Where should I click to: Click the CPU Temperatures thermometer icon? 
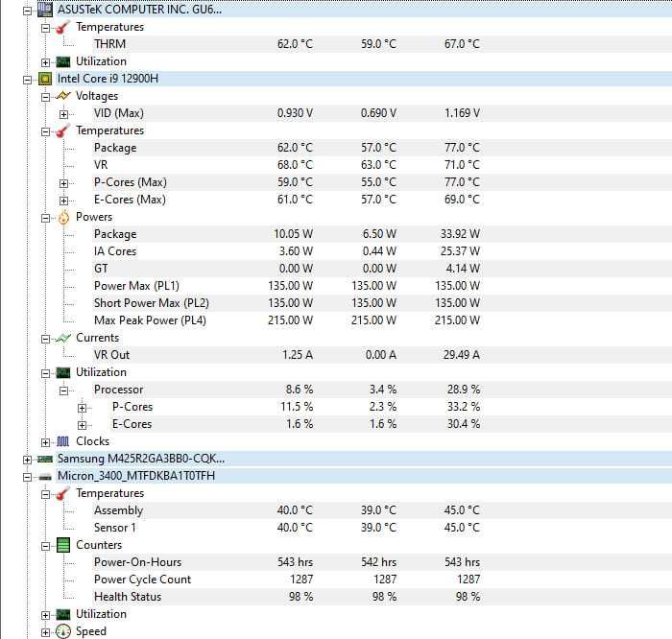[x=63, y=131]
